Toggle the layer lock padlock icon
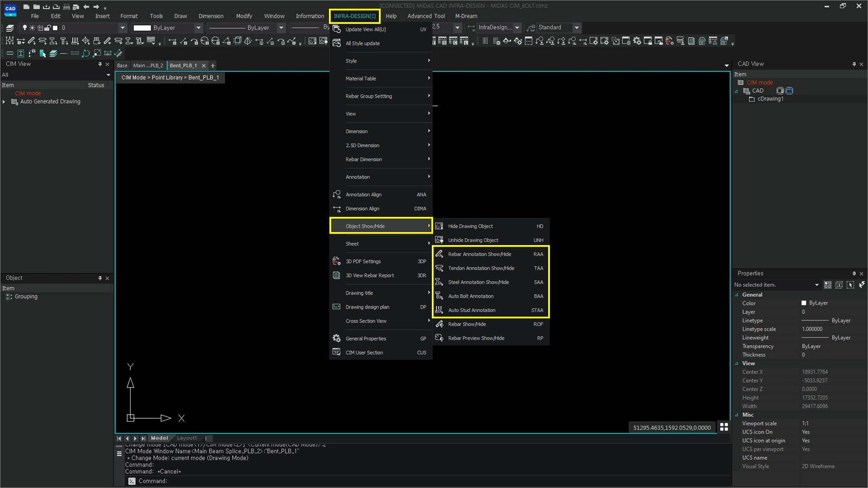 tap(48, 28)
